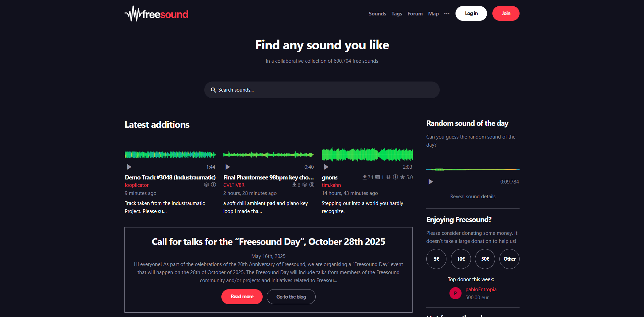Image resolution: width=644 pixels, height=317 pixels.
Task: Play the Demo Track #3048 sound
Action: point(129,167)
